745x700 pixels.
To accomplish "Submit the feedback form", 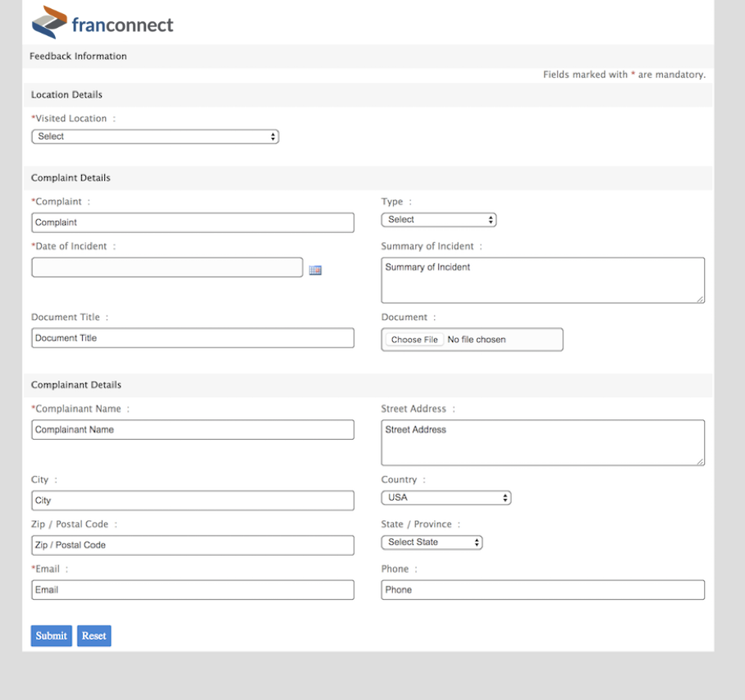I will click(52, 636).
